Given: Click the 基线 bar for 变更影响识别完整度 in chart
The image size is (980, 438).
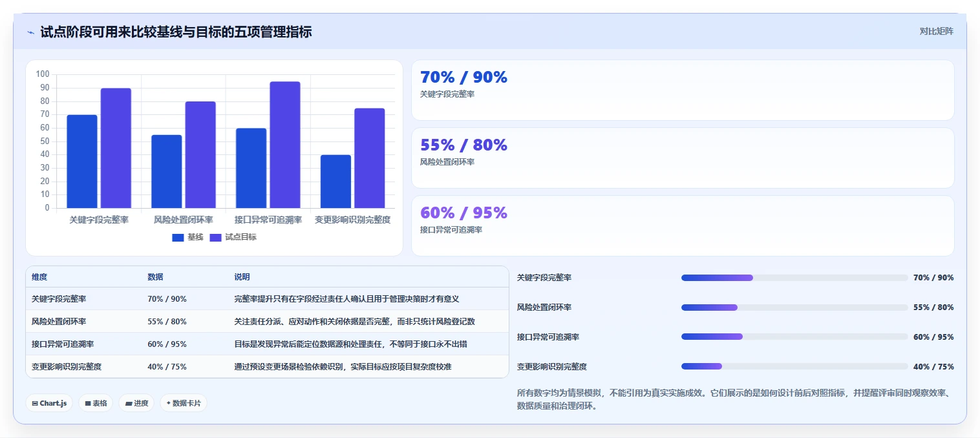Looking at the screenshot, I should (336, 182).
